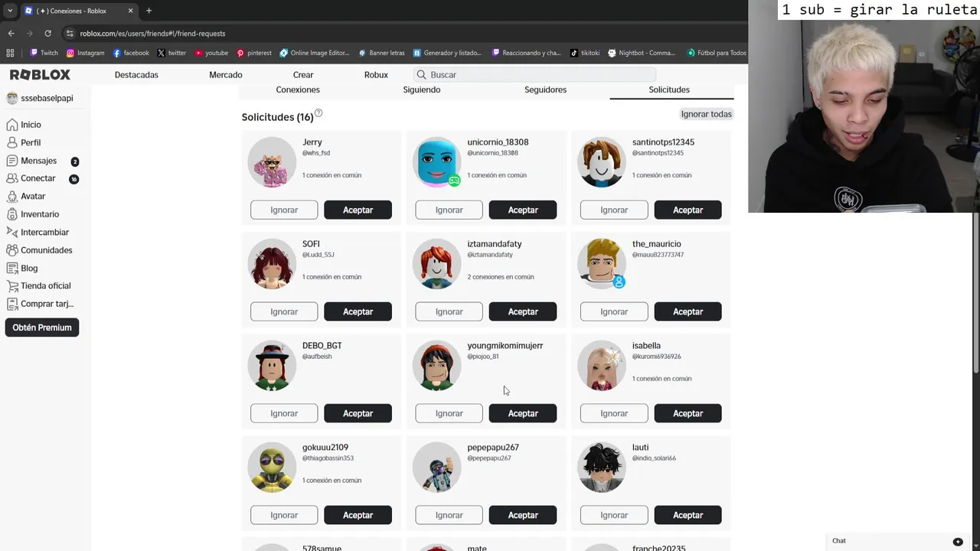Viewport: 980px width, 551px height.
Task: Open Crear in top navigation
Action: (303, 74)
